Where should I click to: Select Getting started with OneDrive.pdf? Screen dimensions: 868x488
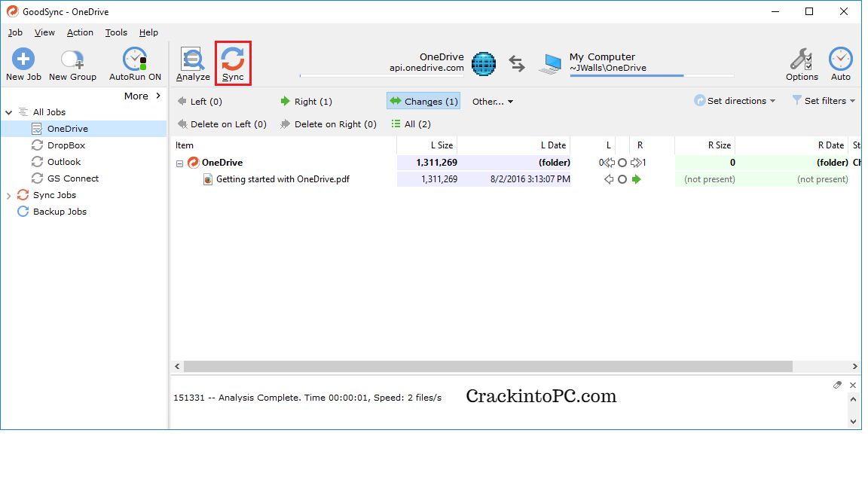[283, 179]
